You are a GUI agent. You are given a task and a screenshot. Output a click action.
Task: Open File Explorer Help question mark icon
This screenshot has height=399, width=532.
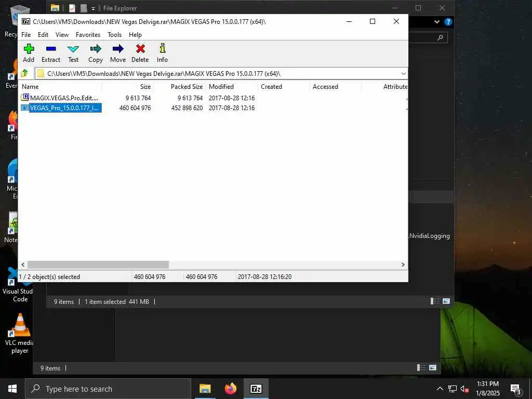coord(448,22)
